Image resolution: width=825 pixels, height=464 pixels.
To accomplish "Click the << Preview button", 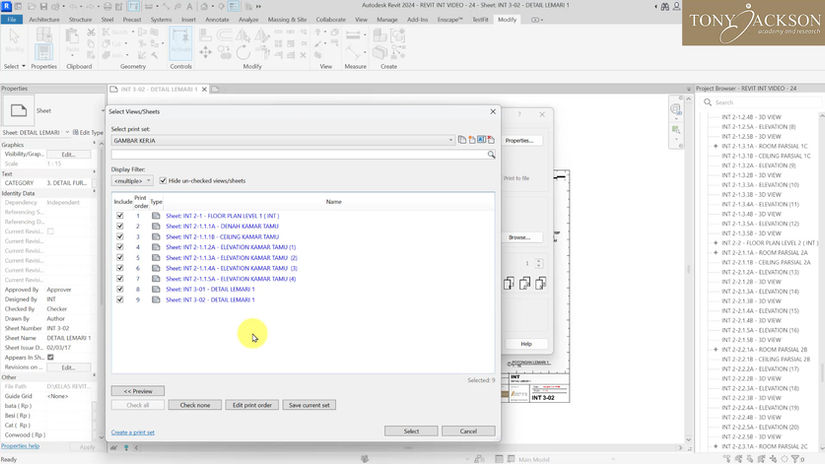I will coord(138,391).
